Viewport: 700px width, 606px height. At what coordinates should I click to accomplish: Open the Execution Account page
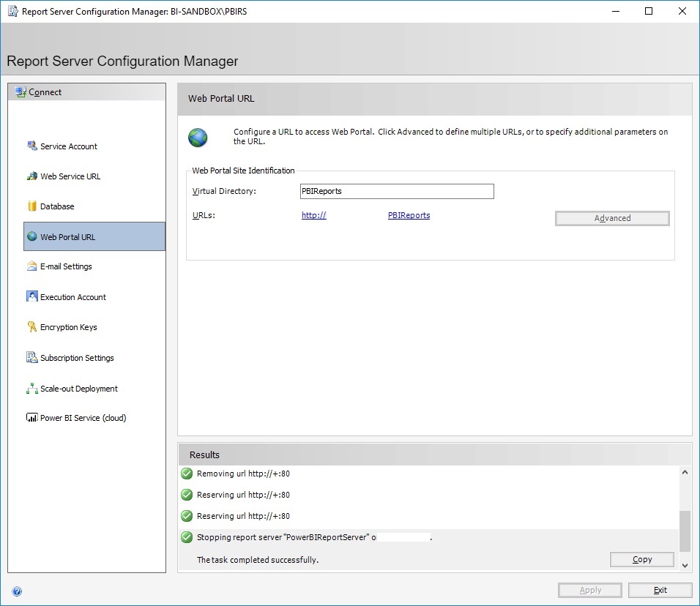coord(72,296)
